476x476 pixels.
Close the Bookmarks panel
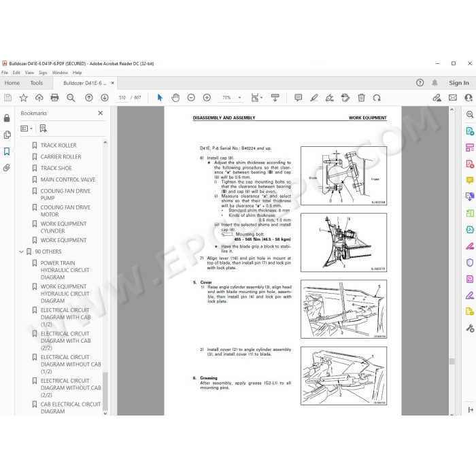click(x=101, y=113)
